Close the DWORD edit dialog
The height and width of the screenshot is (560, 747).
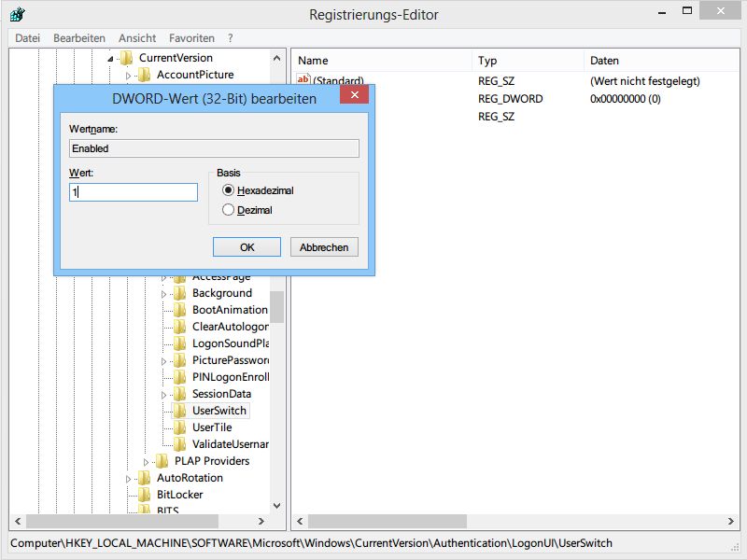coord(355,95)
